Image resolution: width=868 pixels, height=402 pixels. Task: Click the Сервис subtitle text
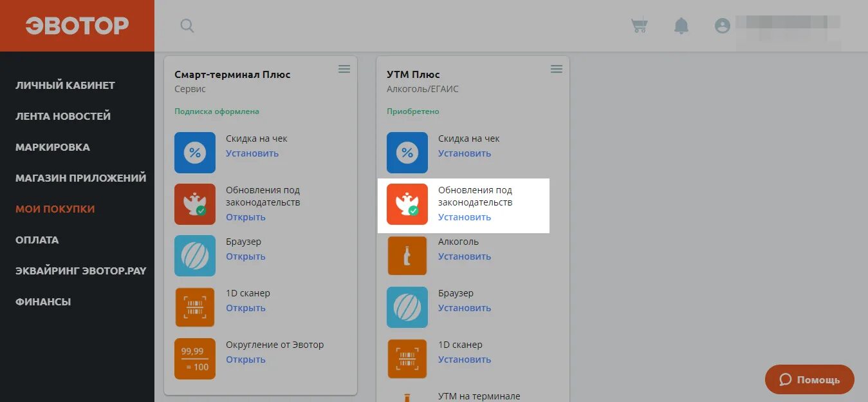[x=190, y=90]
